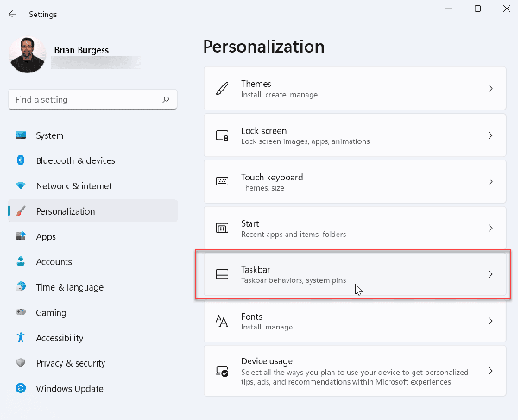This screenshot has width=518, height=420.
Task: Click 'Taskbar behaviors, system pins' description
Action: point(294,280)
